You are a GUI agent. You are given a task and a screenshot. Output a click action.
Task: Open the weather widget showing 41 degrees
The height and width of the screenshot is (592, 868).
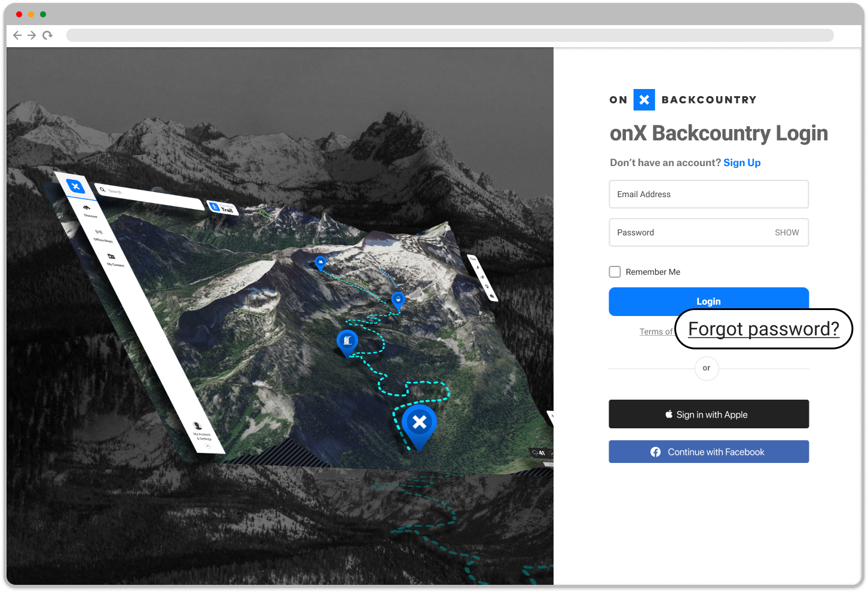[540, 453]
